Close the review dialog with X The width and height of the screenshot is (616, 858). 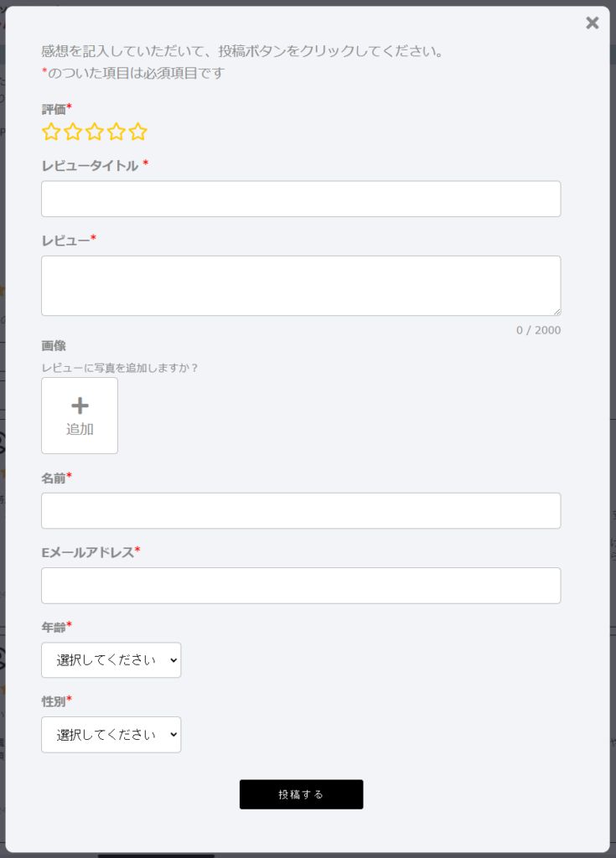point(592,23)
